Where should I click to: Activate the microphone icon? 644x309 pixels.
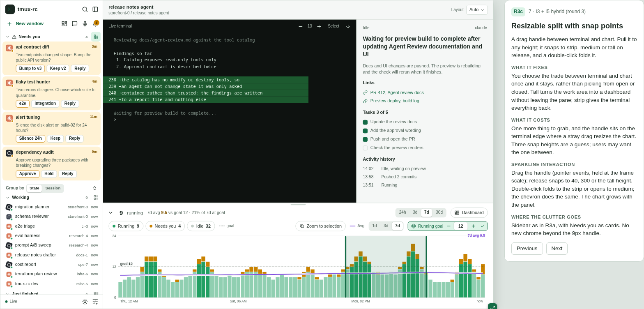(x=85, y=24)
